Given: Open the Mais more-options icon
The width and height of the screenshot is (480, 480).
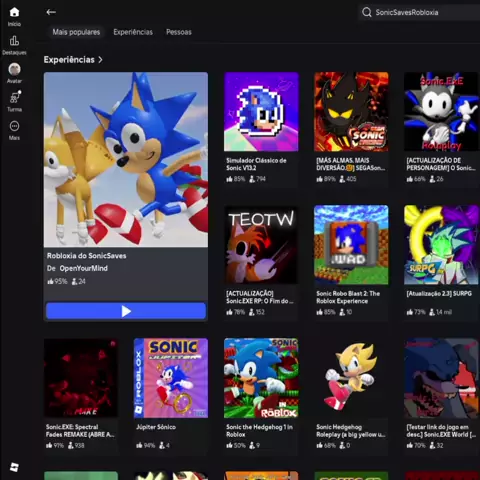Looking at the screenshot, I should (14, 126).
